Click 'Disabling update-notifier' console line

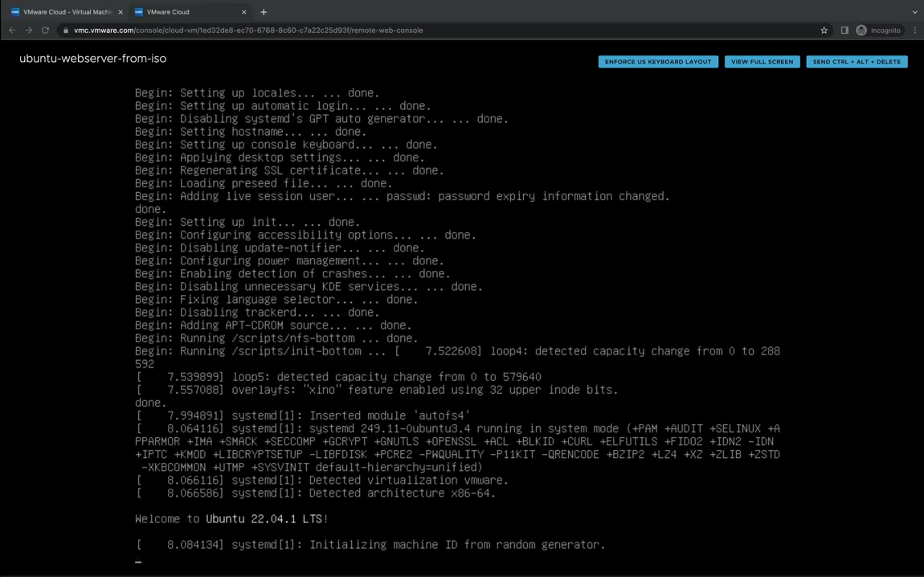(280, 248)
